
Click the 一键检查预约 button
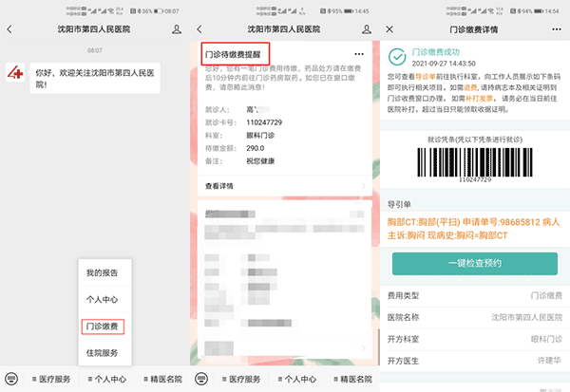click(474, 264)
